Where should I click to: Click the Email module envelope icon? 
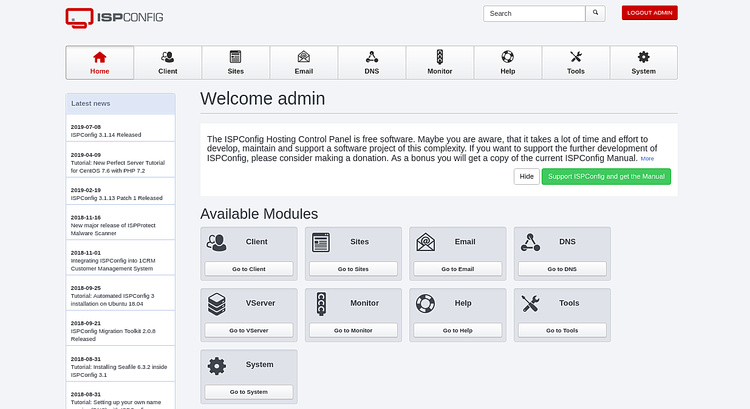[425, 241]
